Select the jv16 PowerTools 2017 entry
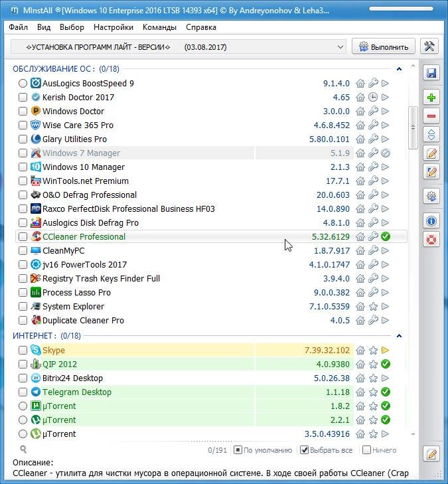The height and width of the screenshot is (484, 448). tap(211, 264)
